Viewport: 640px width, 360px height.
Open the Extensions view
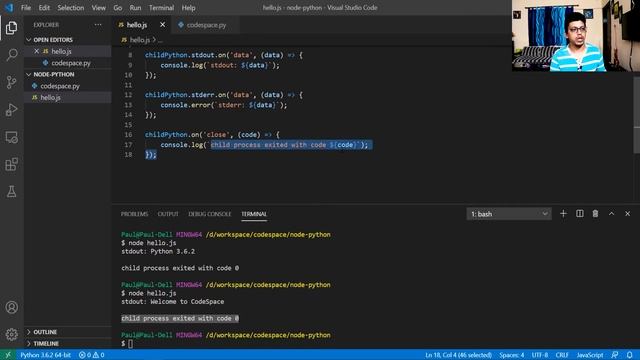tap(11, 164)
